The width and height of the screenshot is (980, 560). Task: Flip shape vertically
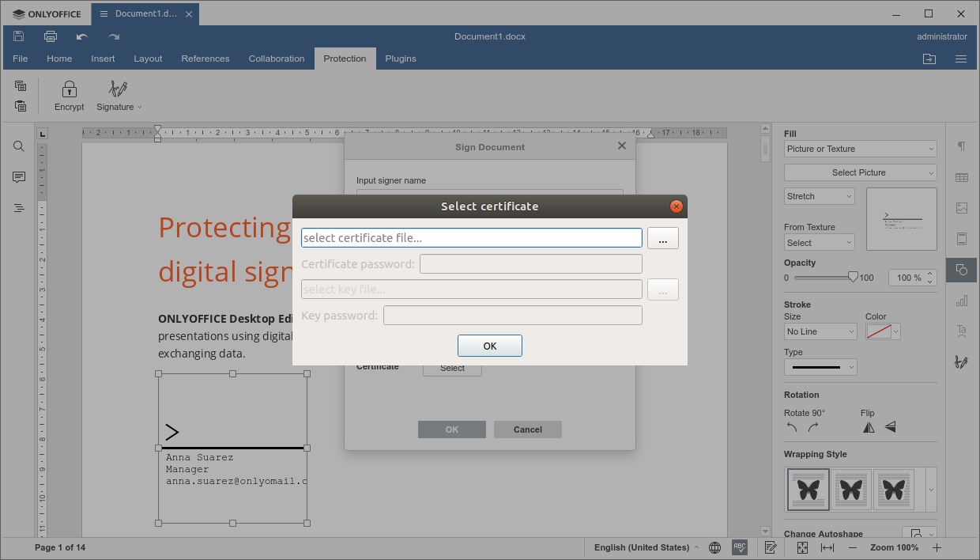(x=890, y=427)
